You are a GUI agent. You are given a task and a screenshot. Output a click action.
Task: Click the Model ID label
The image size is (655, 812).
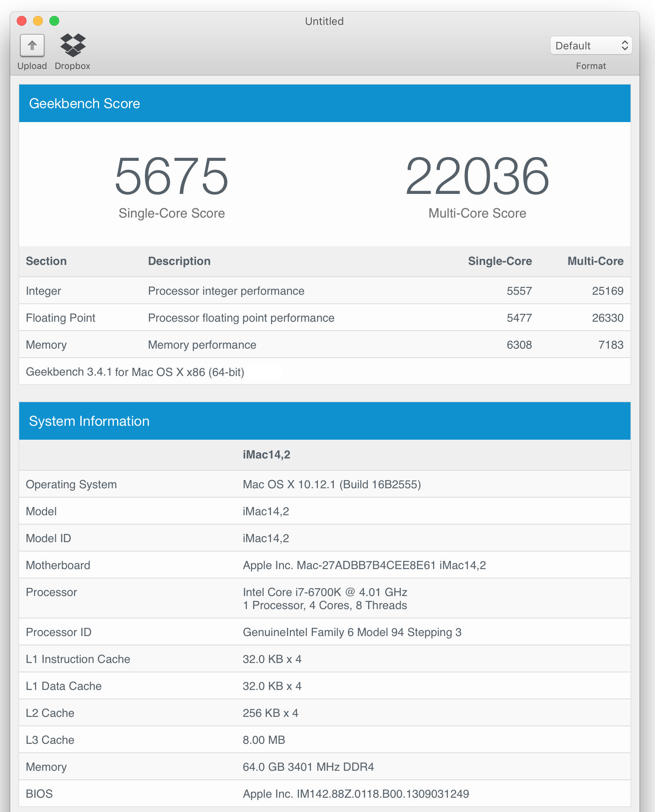(x=48, y=538)
